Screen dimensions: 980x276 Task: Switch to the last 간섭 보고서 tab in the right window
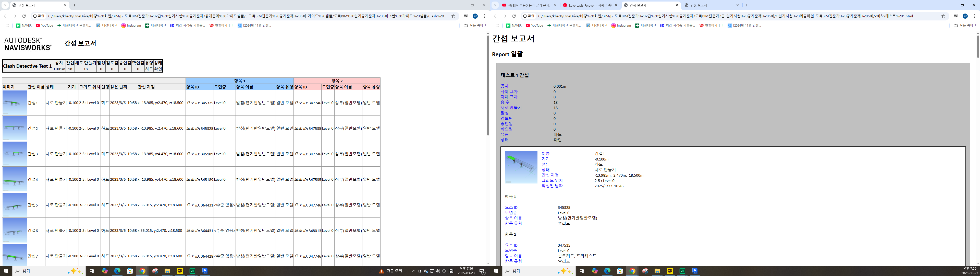pyautogui.click(x=712, y=5)
